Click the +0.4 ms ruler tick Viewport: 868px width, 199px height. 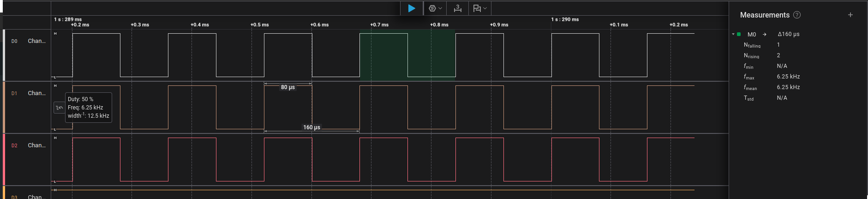click(x=200, y=25)
